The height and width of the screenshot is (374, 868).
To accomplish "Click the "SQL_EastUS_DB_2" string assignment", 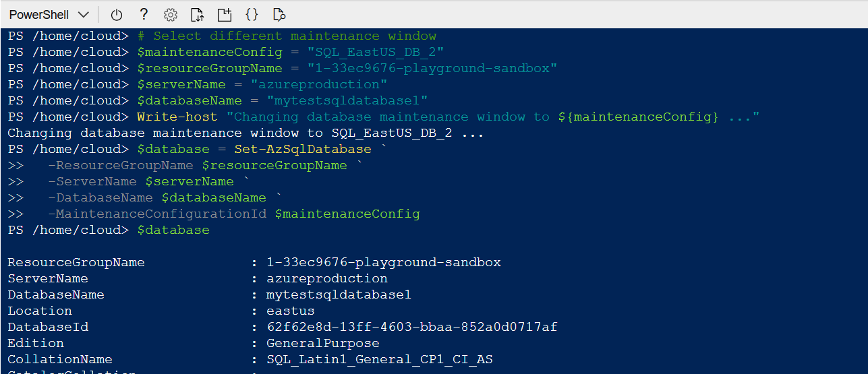I will point(376,52).
